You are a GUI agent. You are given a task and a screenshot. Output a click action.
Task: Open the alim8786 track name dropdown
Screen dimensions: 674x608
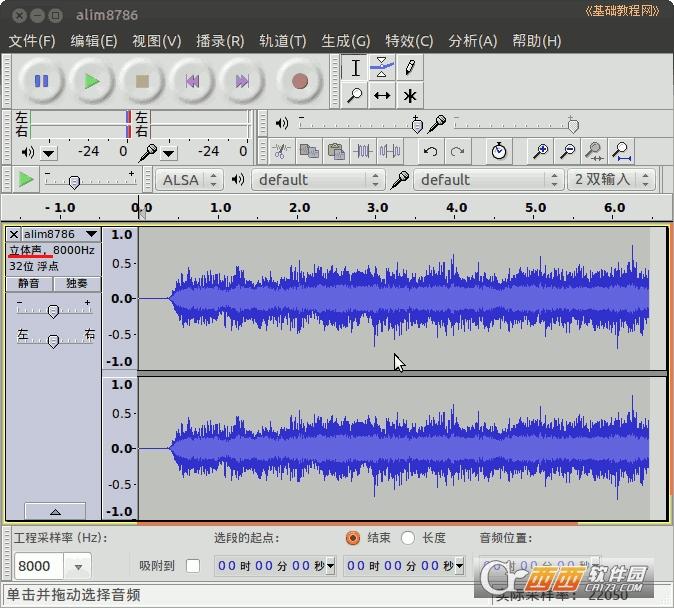pos(60,234)
